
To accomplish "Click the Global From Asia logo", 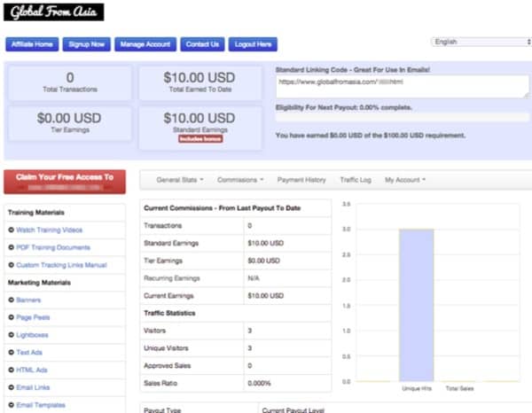I will pos(54,12).
